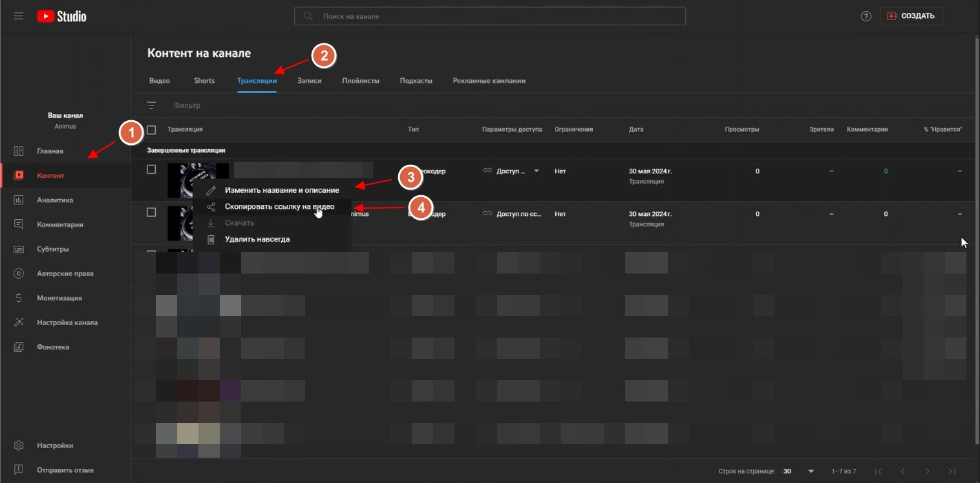Click the YouTube Studio logo

tap(61, 16)
